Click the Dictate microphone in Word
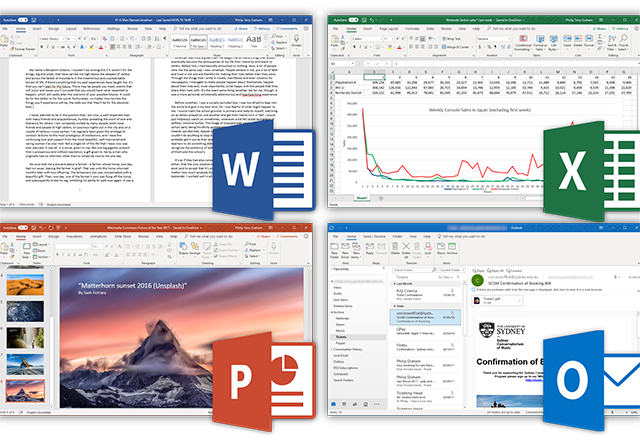Image resolution: width=640 pixels, height=440 pixels. 296,41
